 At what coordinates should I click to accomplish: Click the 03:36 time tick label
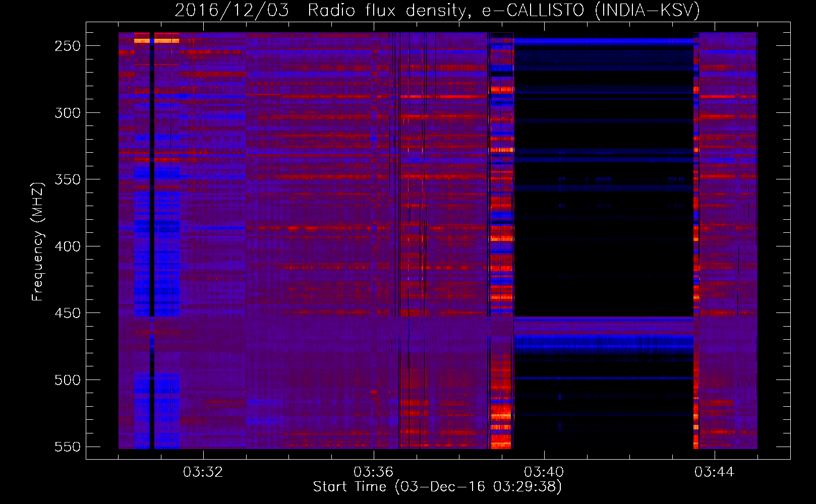coord(373,472)
